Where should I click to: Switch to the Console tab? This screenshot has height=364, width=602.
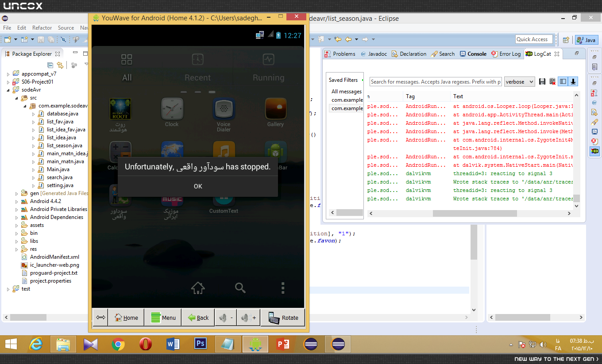(x=473, y=54)
